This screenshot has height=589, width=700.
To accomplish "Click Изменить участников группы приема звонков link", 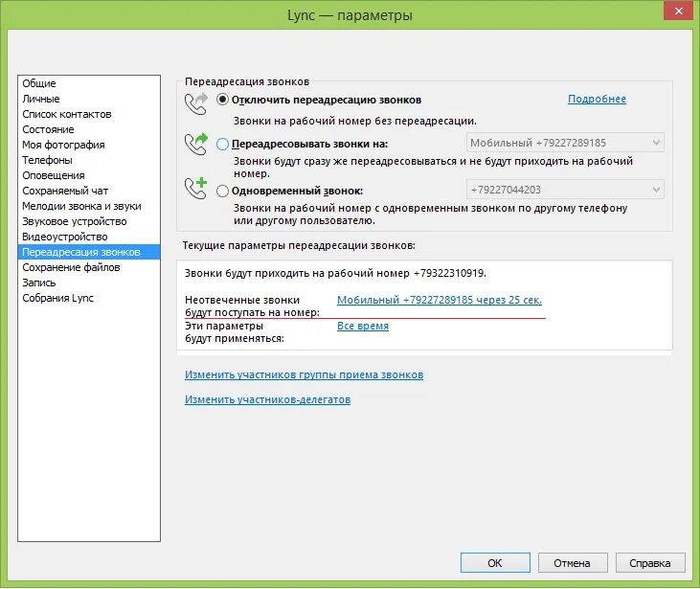I will pyautogui.click(x=304, y=374).
